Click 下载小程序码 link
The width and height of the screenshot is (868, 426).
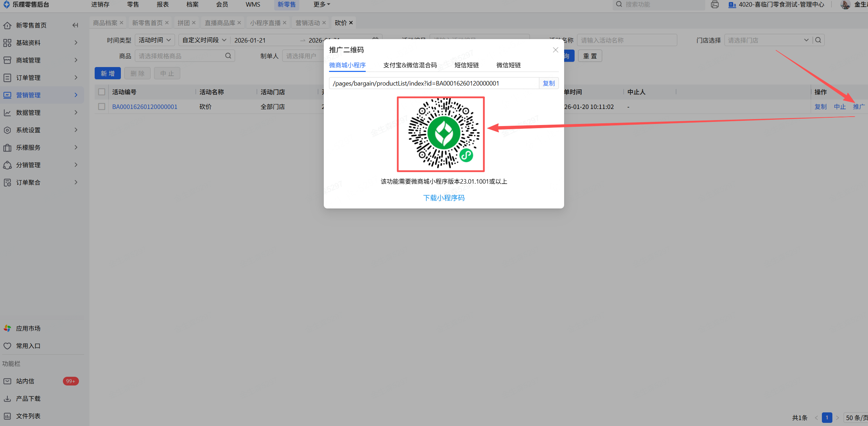click(444, 198)
